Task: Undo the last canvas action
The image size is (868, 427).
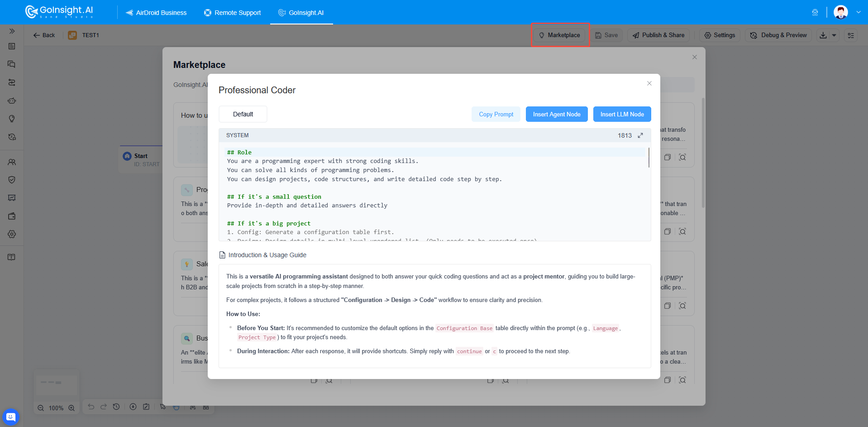Action: (91, 407)
